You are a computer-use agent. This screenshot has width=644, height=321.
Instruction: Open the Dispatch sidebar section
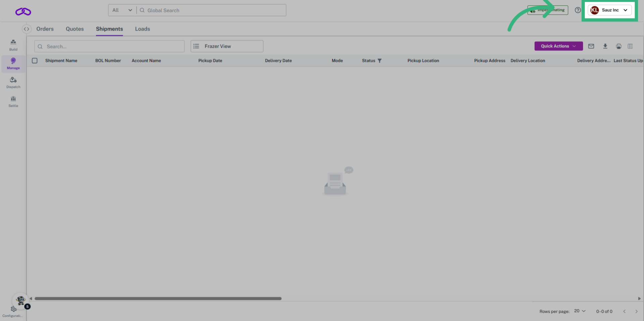(x=13, y=83)
